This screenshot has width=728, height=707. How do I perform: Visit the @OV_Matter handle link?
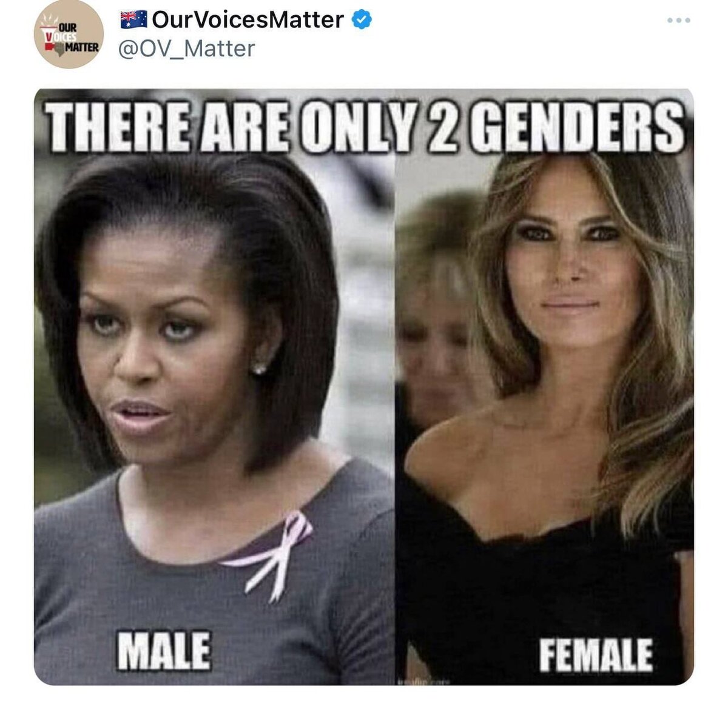tap(187, 49)
